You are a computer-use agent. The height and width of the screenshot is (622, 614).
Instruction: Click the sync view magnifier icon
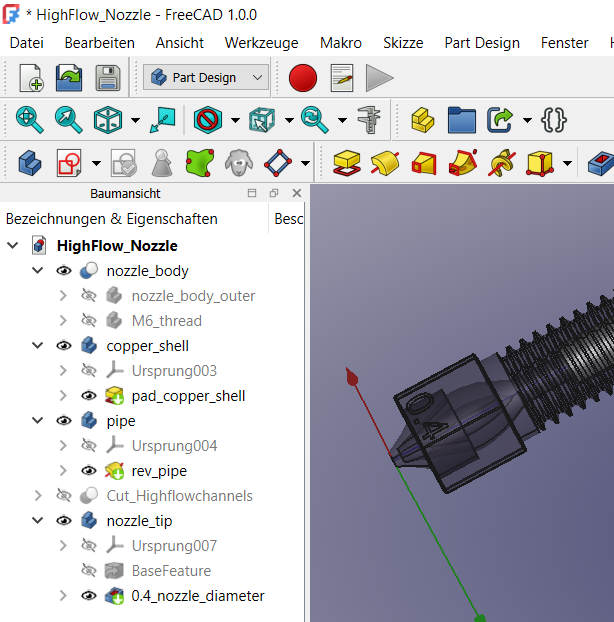tap(315, 120)
